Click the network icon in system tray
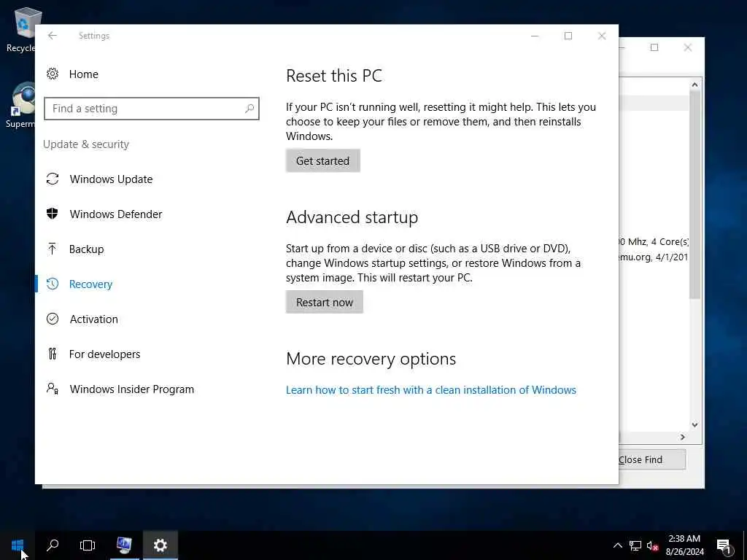This screenshot has height=560, width=747. tap(635, 545)
